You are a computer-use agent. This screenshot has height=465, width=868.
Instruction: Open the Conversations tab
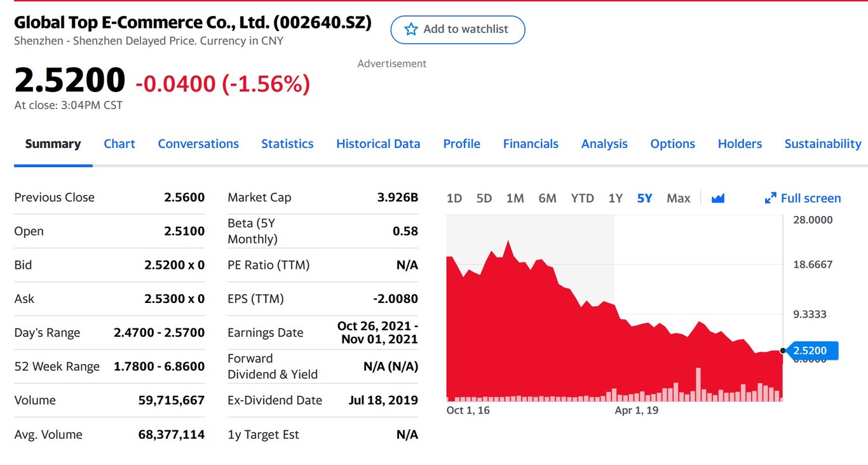198,144
